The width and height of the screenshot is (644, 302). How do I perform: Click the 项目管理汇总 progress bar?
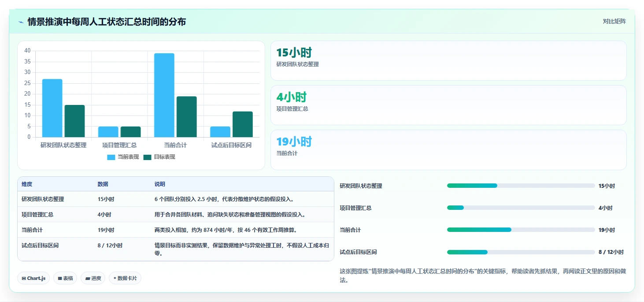pyautogui.click(x=521, y=208)
